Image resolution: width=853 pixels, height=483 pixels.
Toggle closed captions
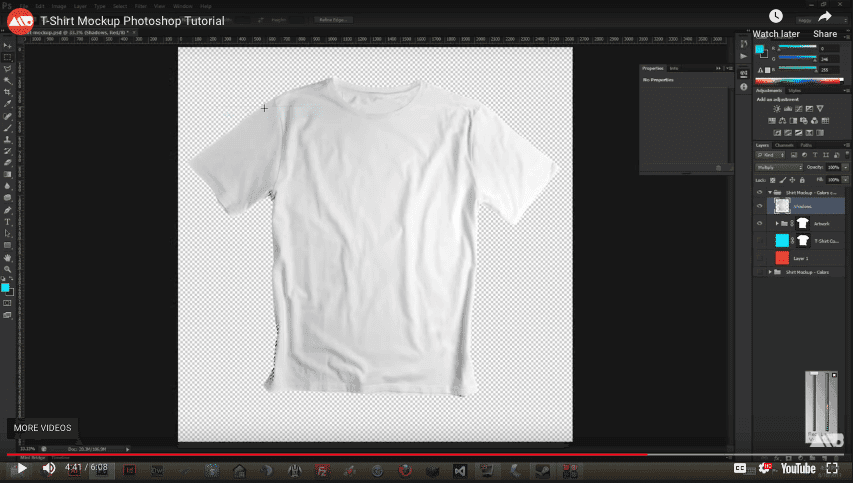point(740,468)
